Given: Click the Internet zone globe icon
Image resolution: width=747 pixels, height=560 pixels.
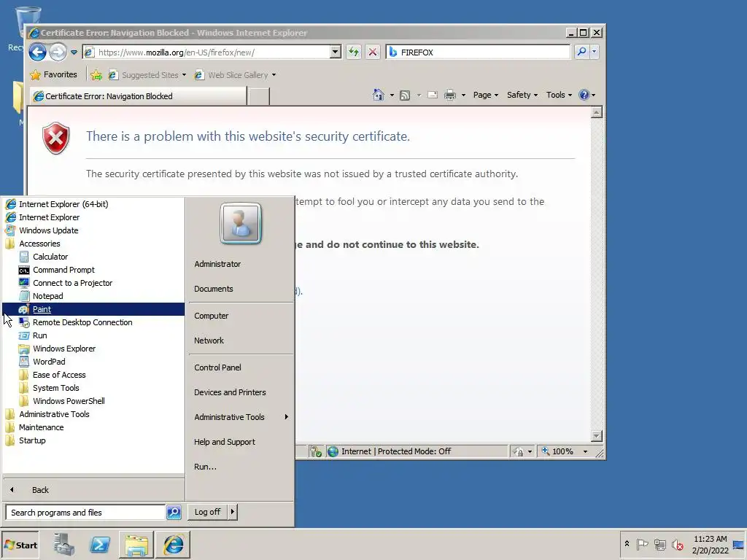Looking at the screenshot, I should tap(333, 451).
